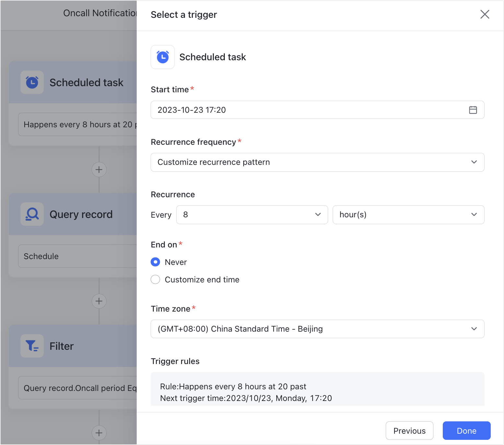Add a step below Query record node
The width and height of the screenshot is (504, 445).
(99, 301)
